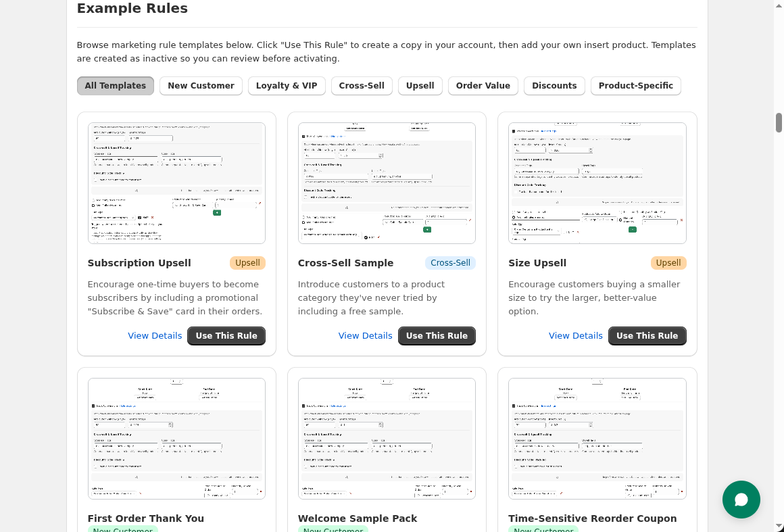This screenshot has height=532, width=784.
Task: Open View Details for Size Upsell
Action: coord(575,336)
